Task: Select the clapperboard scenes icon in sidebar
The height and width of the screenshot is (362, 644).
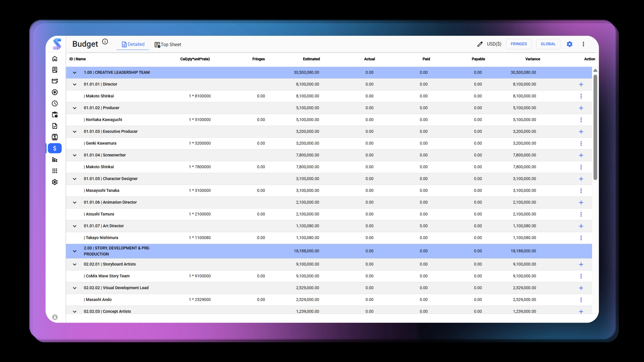Action: [55, 81]
